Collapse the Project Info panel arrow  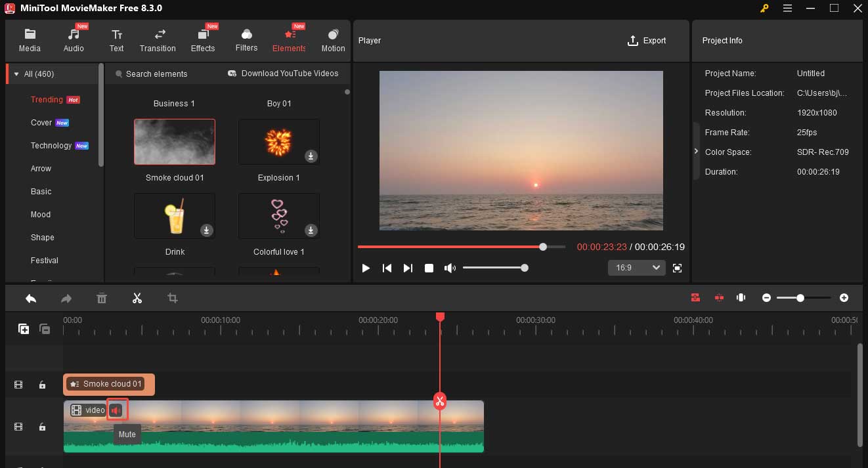coord(697,151)
